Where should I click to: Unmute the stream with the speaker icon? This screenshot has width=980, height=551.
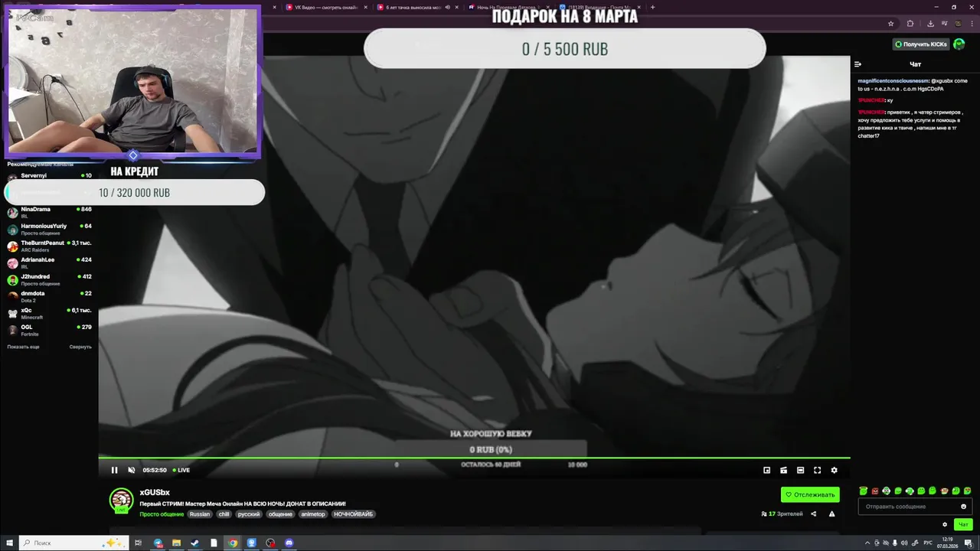pos(131,470)
